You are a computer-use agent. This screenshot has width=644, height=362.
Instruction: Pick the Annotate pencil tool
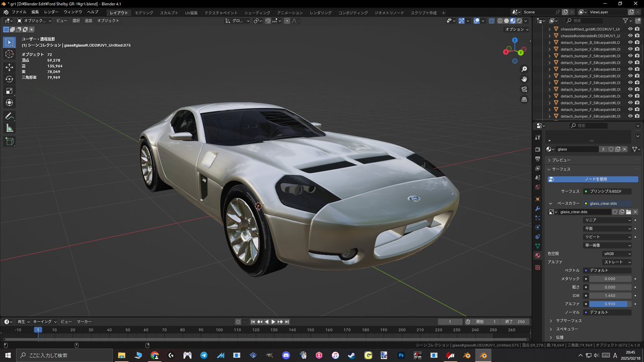(x=9, y=116)
